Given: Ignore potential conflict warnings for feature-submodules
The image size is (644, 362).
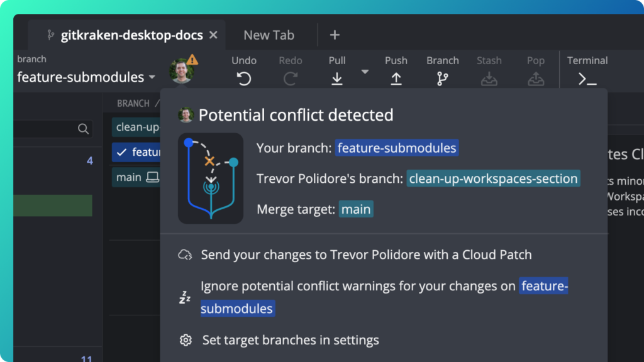Looking at the screenshot, I should pos(384,297).
